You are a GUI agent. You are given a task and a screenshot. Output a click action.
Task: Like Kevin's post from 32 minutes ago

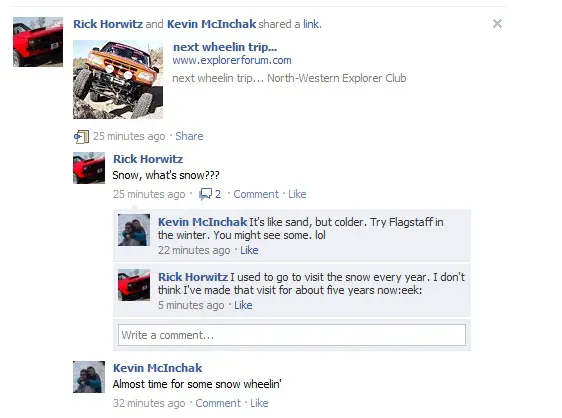(259, 403)
